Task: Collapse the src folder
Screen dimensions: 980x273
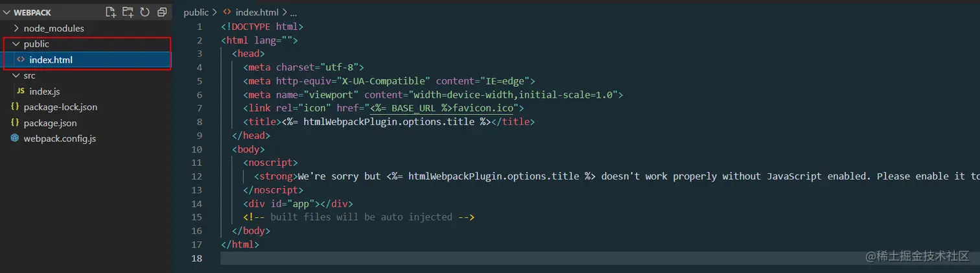Action: [x=17, y=76]
